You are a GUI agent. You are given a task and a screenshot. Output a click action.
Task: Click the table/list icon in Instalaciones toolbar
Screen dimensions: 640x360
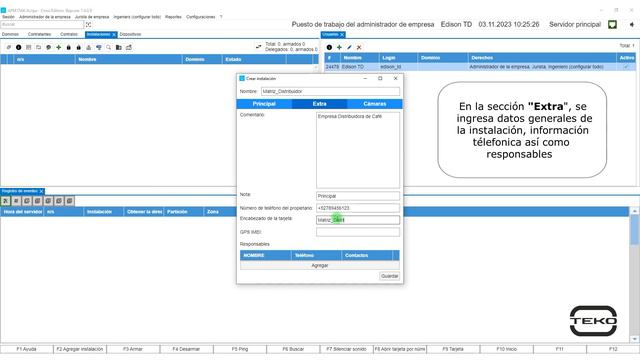(29, 47)
